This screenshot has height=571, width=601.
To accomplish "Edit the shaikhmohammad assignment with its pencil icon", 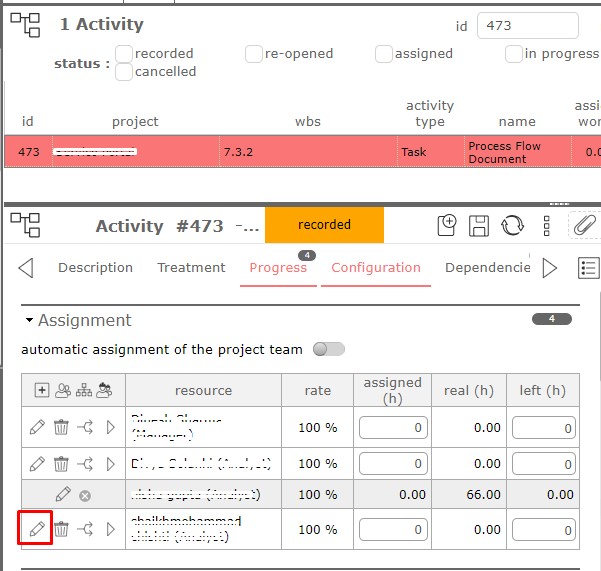I will point(37,529).
